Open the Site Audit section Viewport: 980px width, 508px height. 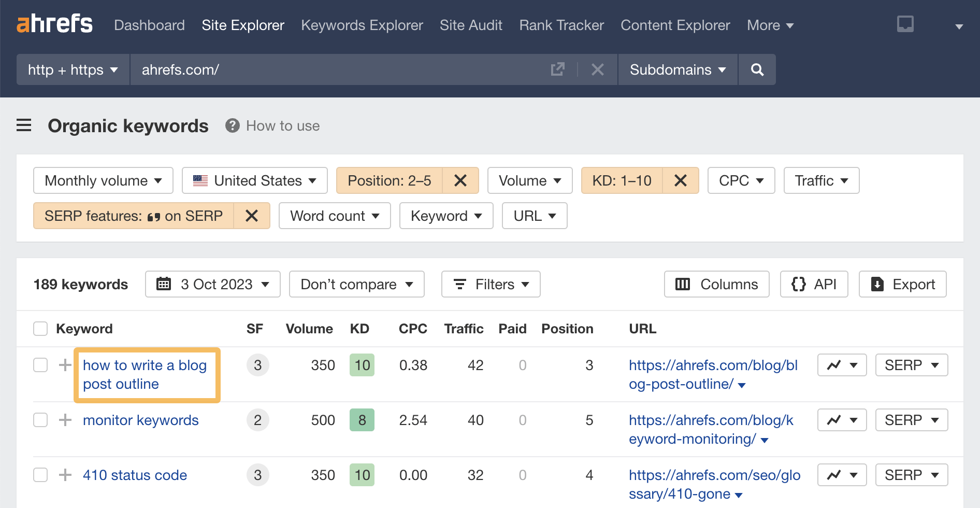(x=470, y=25)
